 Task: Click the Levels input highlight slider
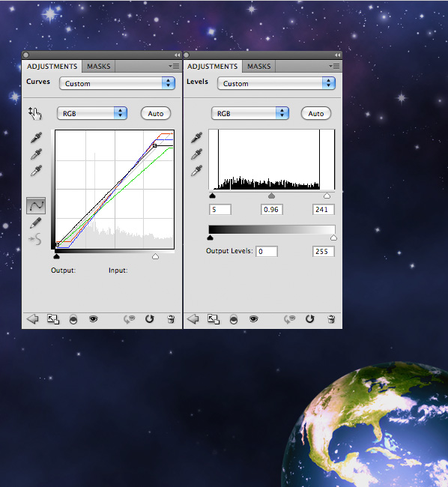pyautogui.click(x=327, y=196)
